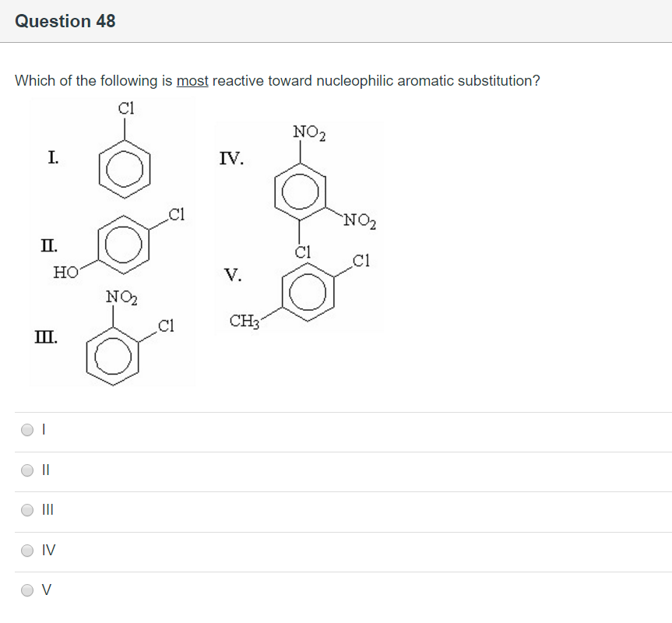Image resolution: width=672 pixels, height=623 pixels.
Task: Select radio button for answer I
Action: (x=26, y=428)
